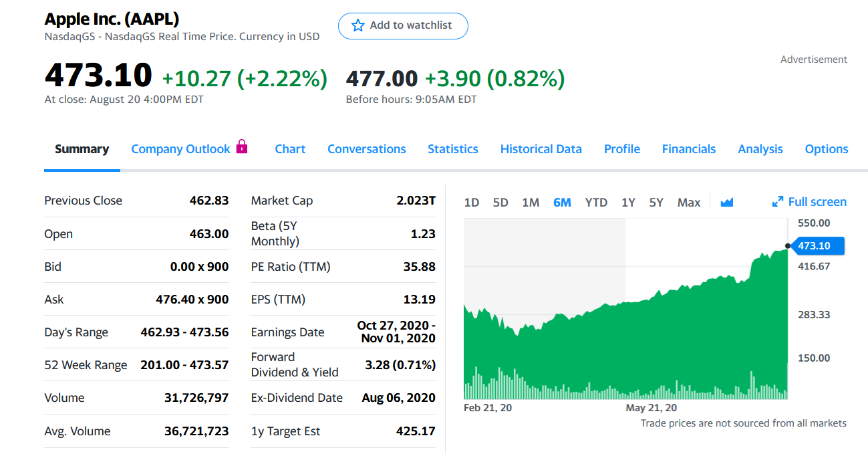Select the 6M chart range

coord(562,202)
